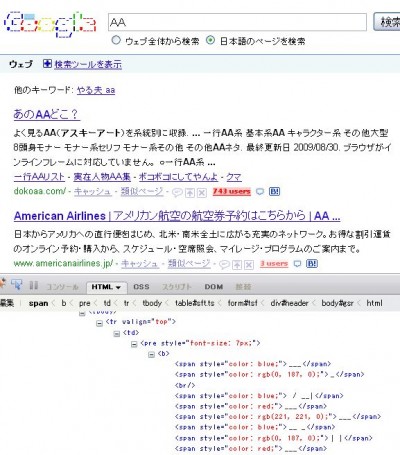The image size is (400, 455).
Task: Open the あのAAどこ？ search result
Action: [46, 114]
